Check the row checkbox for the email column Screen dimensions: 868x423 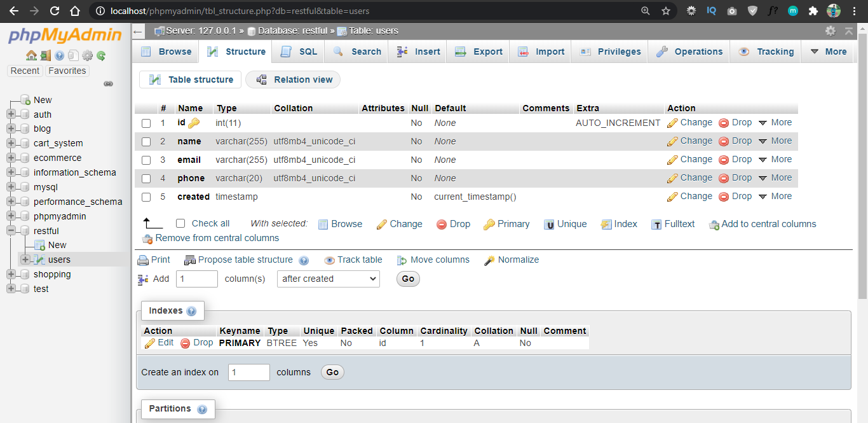click(146, 159)
